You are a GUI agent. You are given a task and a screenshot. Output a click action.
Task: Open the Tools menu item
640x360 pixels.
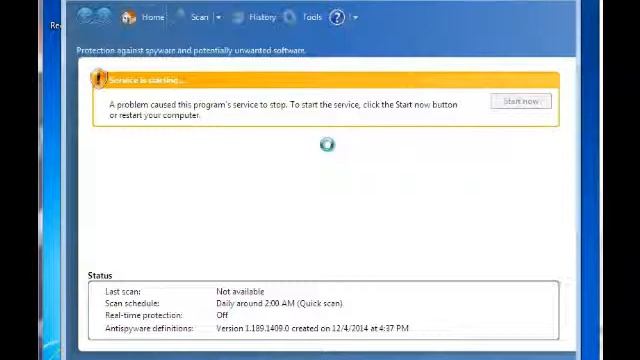pyautogui.click(x=312, y=17)
